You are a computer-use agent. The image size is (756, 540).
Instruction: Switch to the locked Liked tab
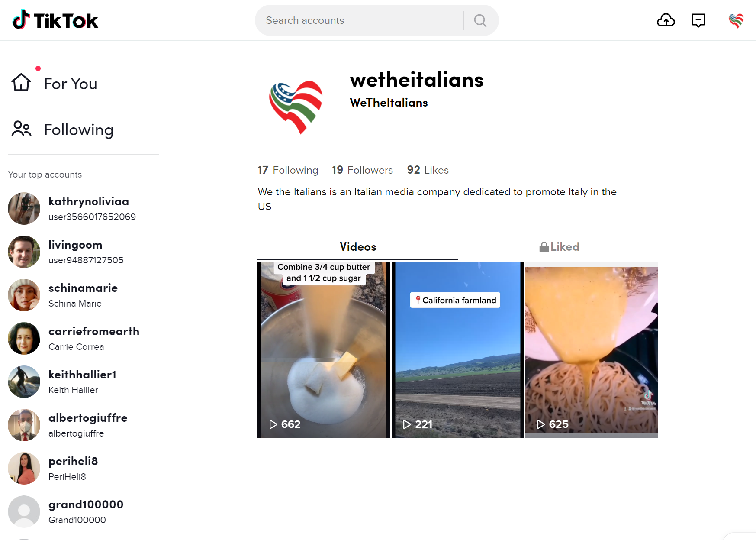559,247
